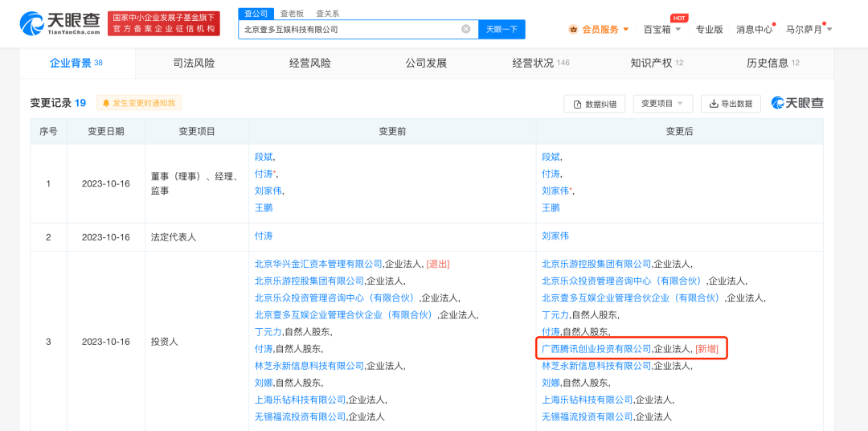Open 付涛 legal representative in row 2

click(x=264, y=236)
